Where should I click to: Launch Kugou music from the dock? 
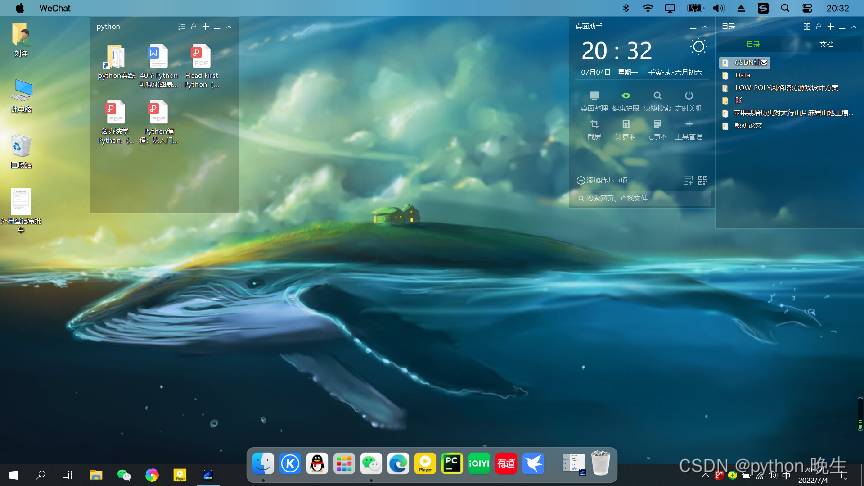[x=290, y=463]
